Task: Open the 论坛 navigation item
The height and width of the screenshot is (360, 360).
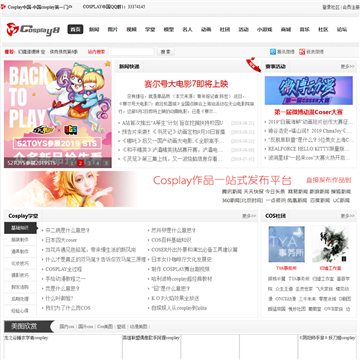Action: 342,29
